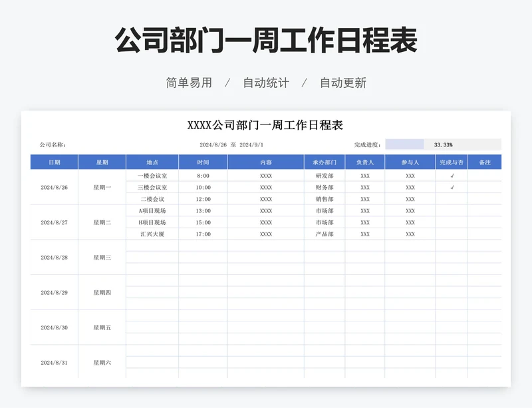This screenshot has height=408, width=532.
Task: Click the A项目现场 location cell
Action: (152, 210)
